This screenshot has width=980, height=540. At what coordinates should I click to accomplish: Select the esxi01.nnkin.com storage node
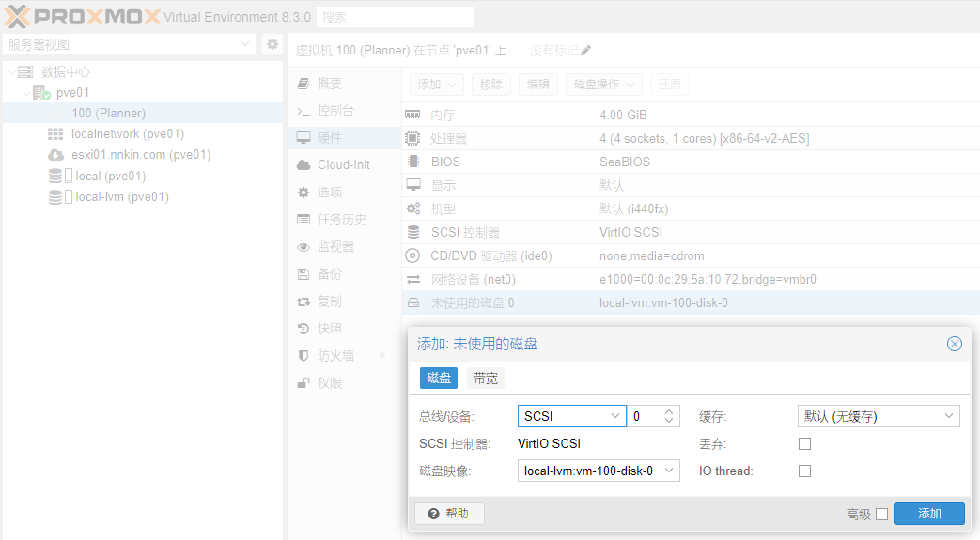140,155
